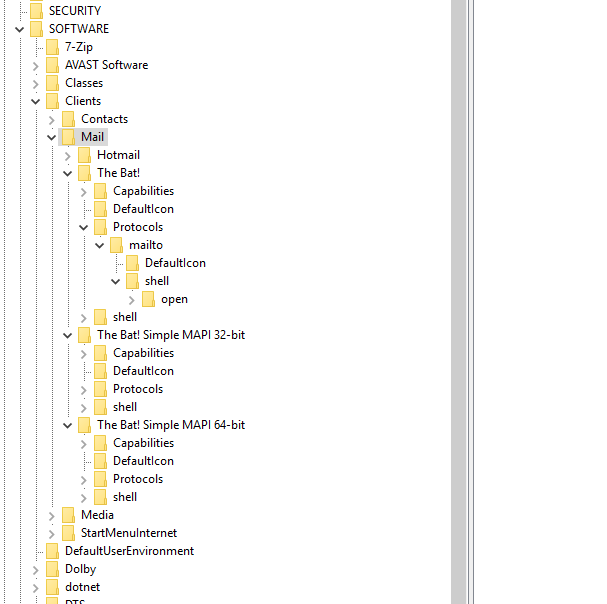This screenshot has height=604, width=607.
Task: Collapse the SOFTWARE registry key
Action: point(19,29)
